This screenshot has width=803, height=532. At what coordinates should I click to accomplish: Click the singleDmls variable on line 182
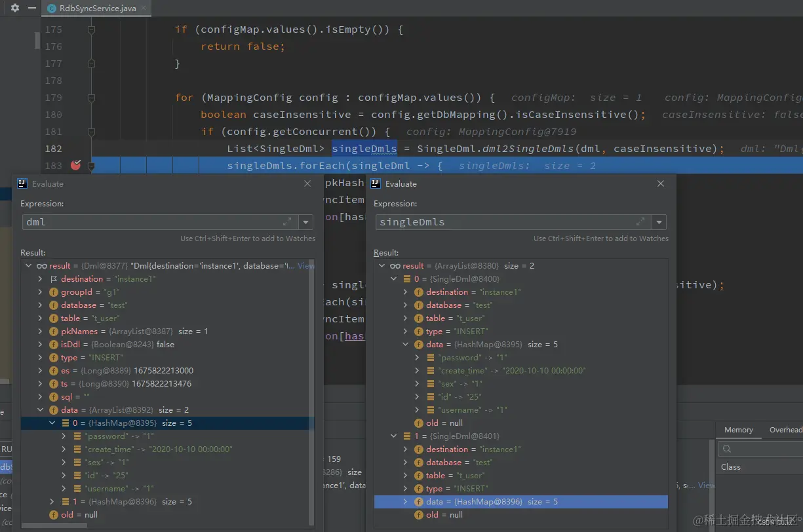click(364, 149)
